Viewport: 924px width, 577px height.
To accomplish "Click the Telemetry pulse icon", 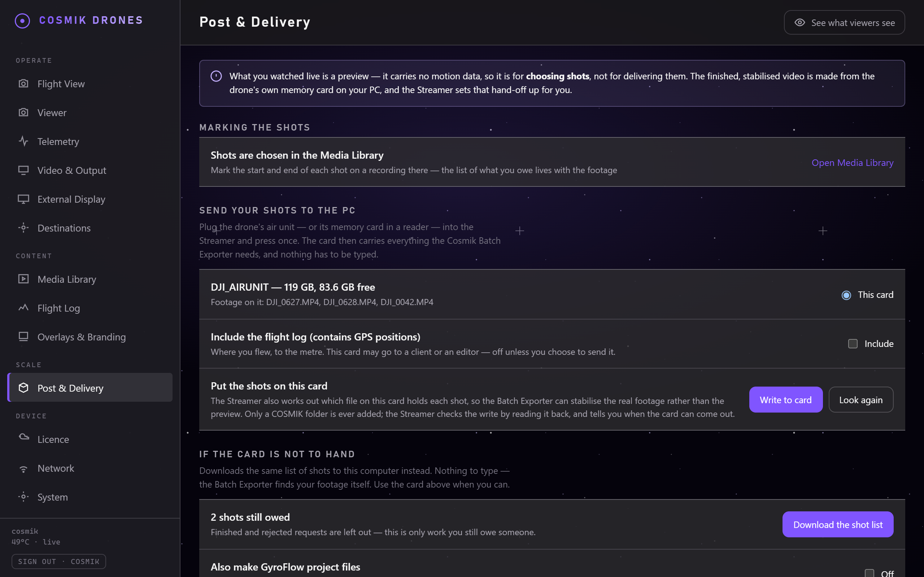I will (23, 141).
